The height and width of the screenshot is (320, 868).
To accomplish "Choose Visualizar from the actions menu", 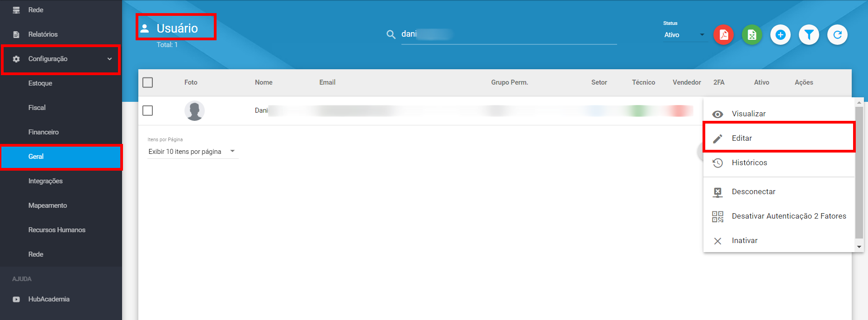I will (779, 114).
